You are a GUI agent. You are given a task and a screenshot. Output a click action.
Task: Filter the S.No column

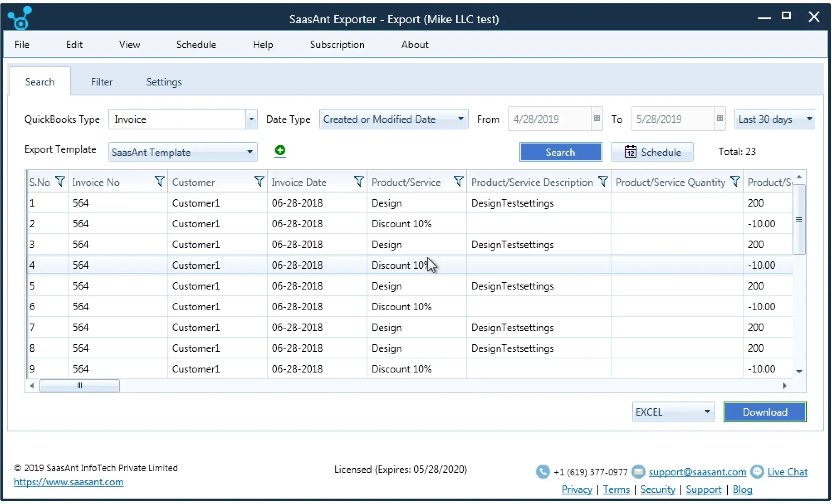point(60,181)
